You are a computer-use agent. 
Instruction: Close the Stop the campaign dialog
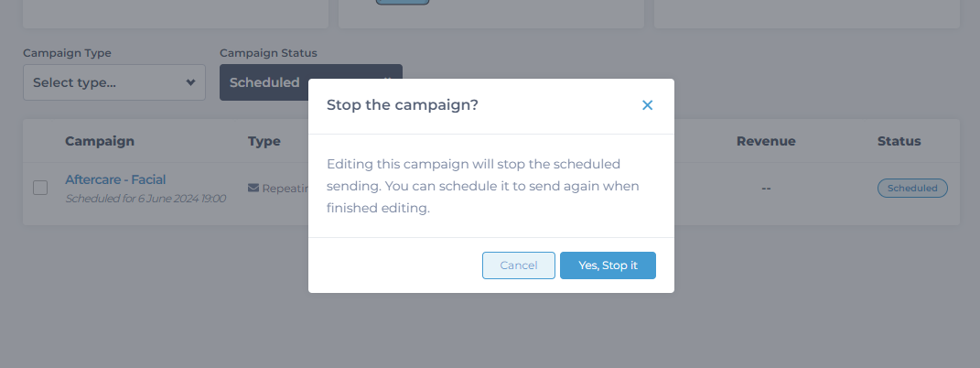coord(647,105)
